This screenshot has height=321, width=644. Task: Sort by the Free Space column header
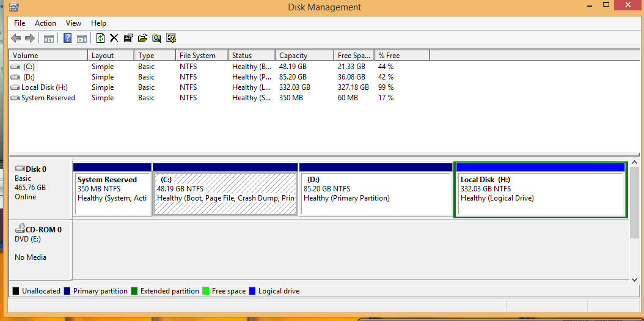pos(354,56)
